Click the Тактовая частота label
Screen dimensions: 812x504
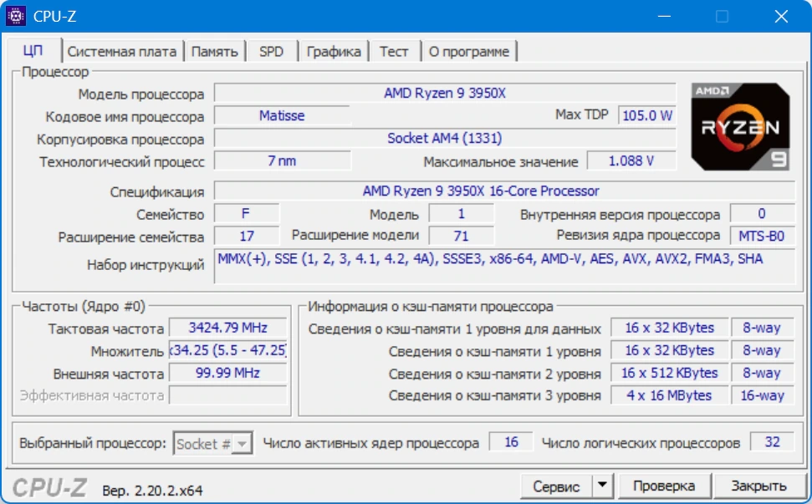pyautogui.click(x=105, y=329)
